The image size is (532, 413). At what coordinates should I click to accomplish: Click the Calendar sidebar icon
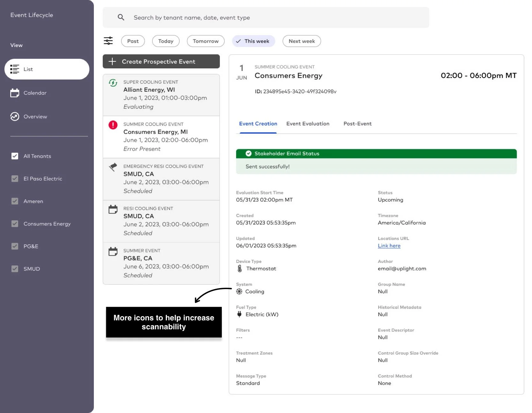[x=15, y=93]
